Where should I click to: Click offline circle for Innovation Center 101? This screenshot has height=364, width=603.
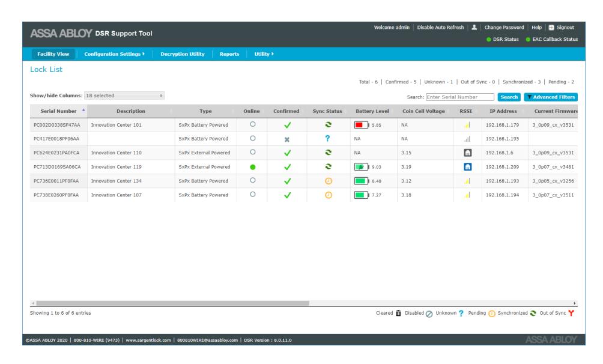[x=253, y=124]
